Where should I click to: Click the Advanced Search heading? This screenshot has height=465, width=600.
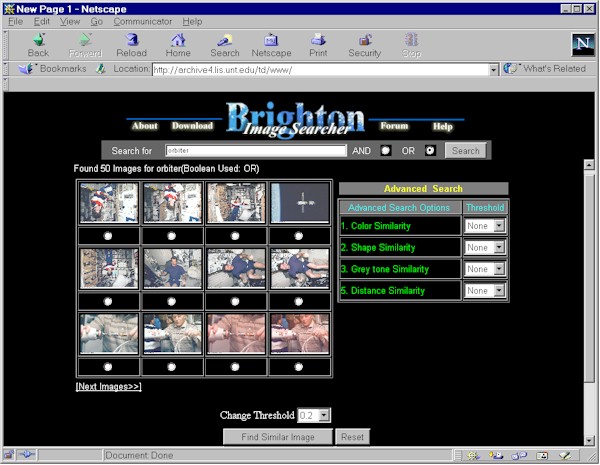tap(424, 189)
